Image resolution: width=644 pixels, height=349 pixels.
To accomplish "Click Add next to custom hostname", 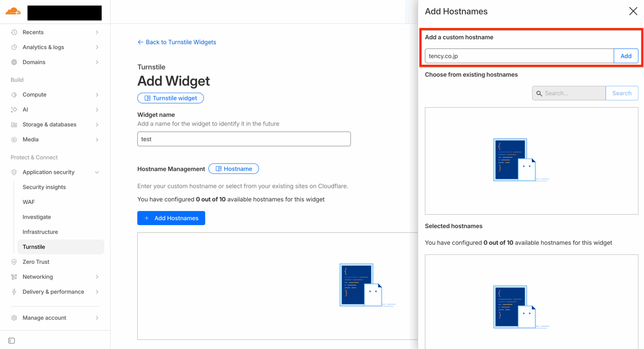I will 626,56.
